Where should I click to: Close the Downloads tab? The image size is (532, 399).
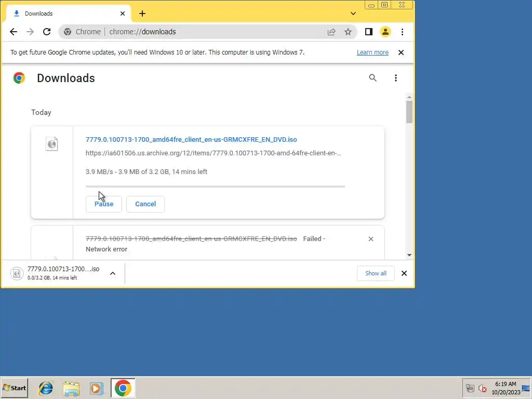(x=123, y=14)
